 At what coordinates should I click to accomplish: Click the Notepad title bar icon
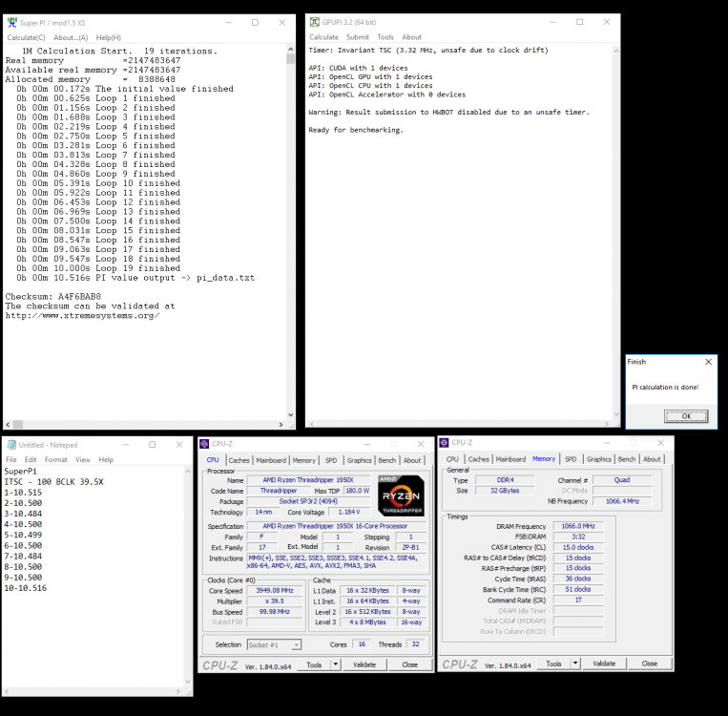[x=11, y=445]
